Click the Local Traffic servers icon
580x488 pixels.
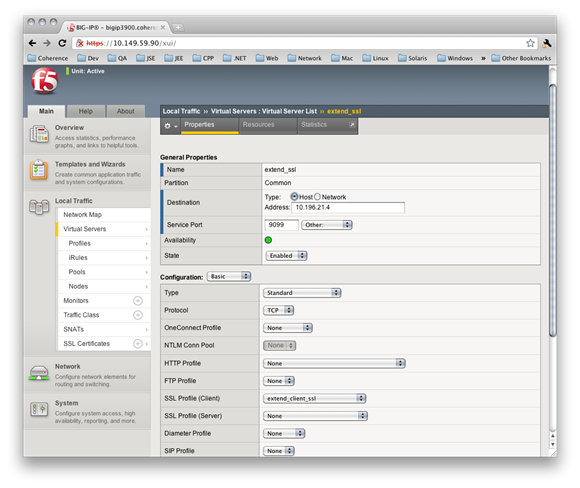[39, 207]
